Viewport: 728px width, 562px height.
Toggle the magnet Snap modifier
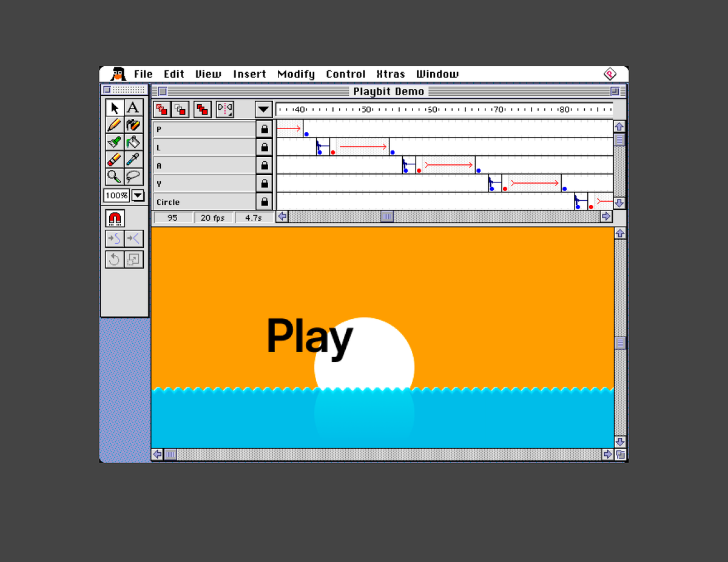(x=115, y=218)
